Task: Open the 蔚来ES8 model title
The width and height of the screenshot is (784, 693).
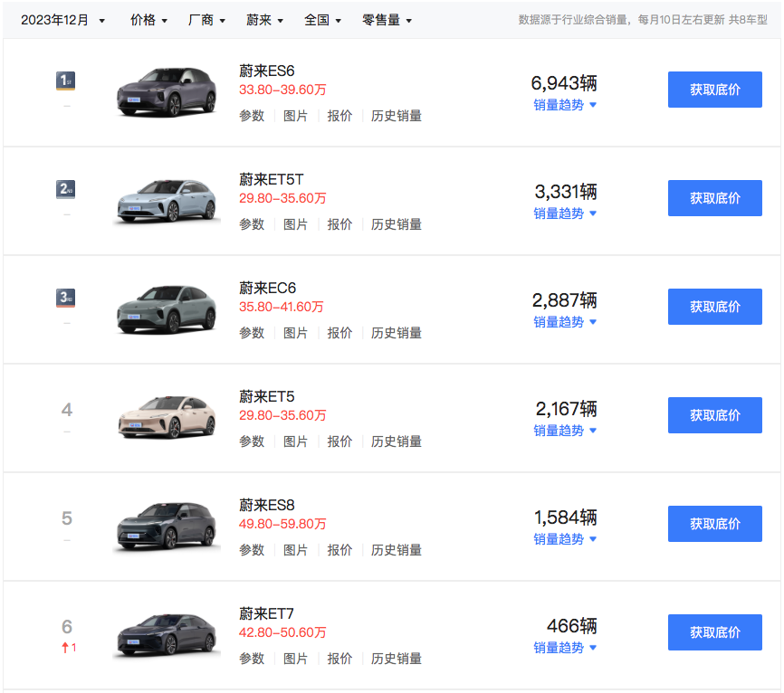Action: point(266,505)
